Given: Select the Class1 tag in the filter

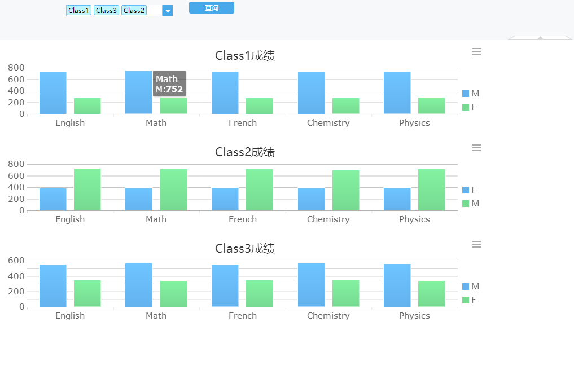Looking at the screenshot, I should coord(78,11).
